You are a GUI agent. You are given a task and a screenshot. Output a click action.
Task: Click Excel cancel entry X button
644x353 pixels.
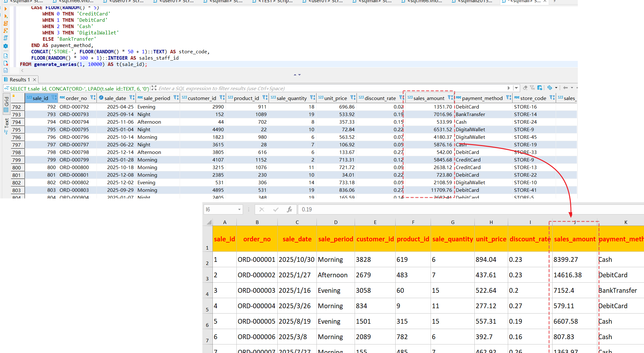pos(262,209)
